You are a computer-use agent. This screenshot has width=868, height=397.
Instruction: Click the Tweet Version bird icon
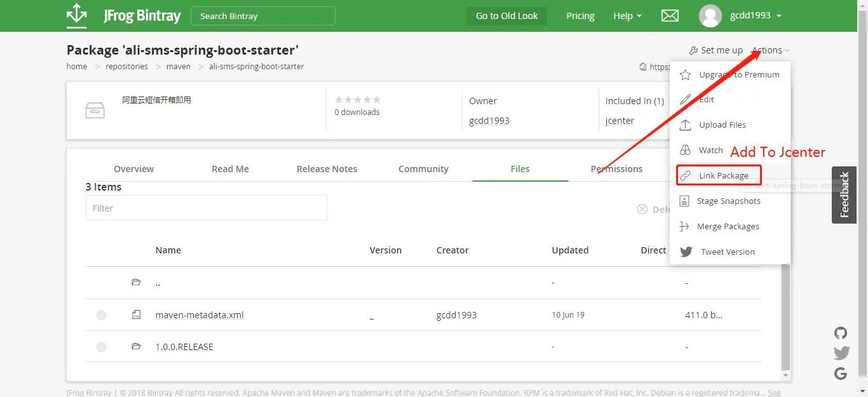pos(686,252)
